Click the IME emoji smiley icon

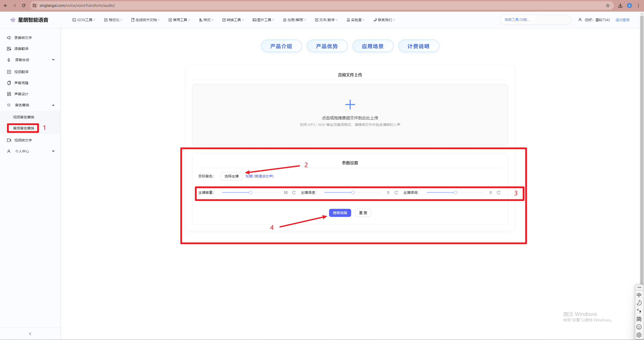point(639,327)
